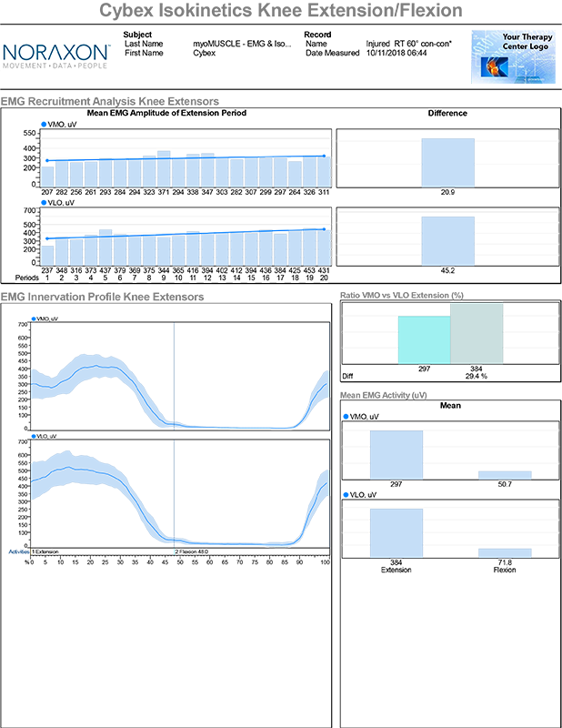562x728 pixels.
Task: Select VMO period value 207
Action: 47,192
